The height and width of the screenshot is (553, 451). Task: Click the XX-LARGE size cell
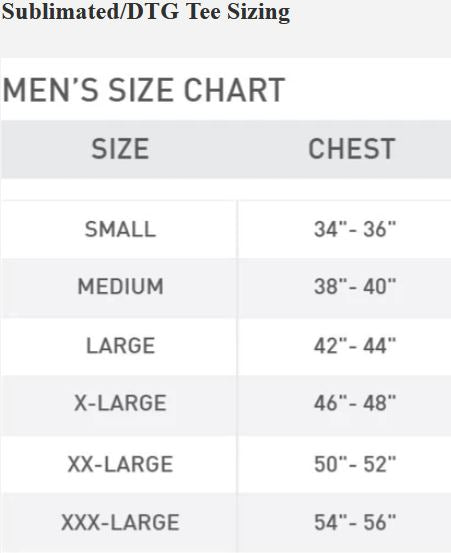click(x=120, y=464)
